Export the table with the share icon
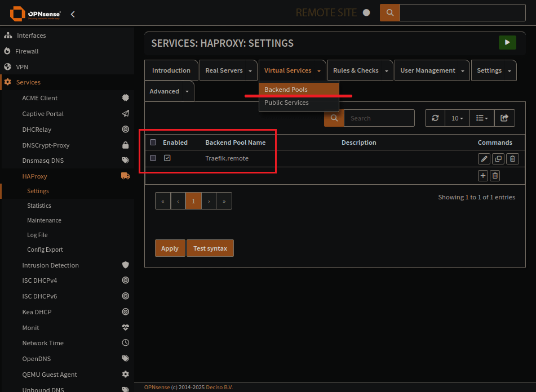The width and height of the screenshot is (536, 392). click(504, 118)
